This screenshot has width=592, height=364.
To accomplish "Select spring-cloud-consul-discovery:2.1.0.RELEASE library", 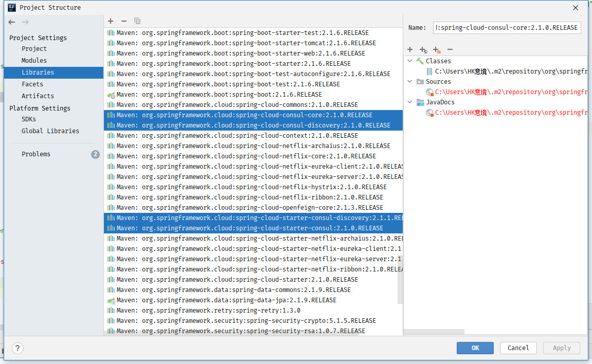I will 253,125.
